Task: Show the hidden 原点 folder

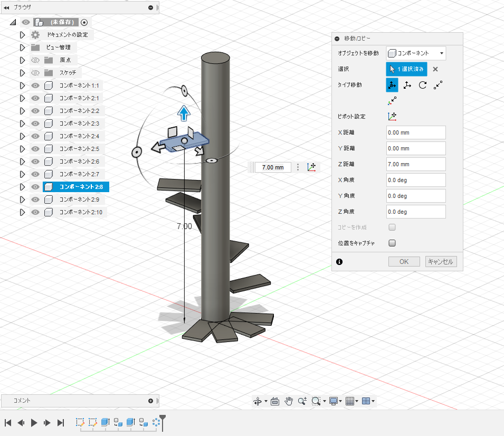Action: tap(35, 60)
